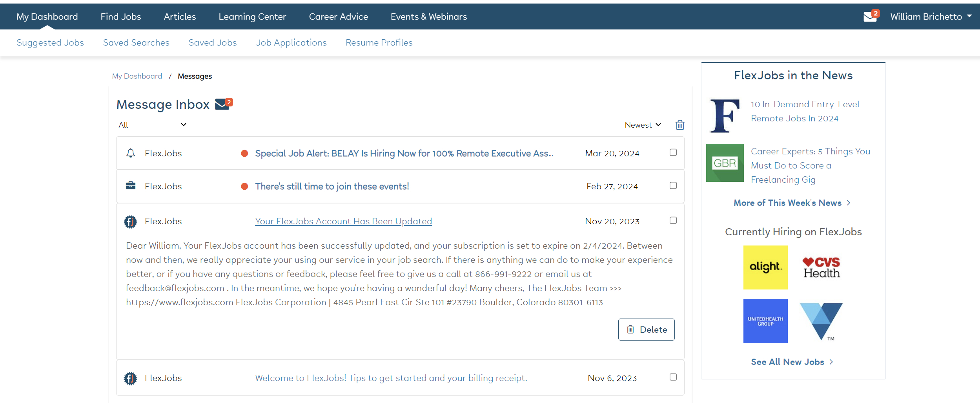The height and width of the screenshot is (403, 980).
Task: Select the alight company logo
Action: coord(765,267)
